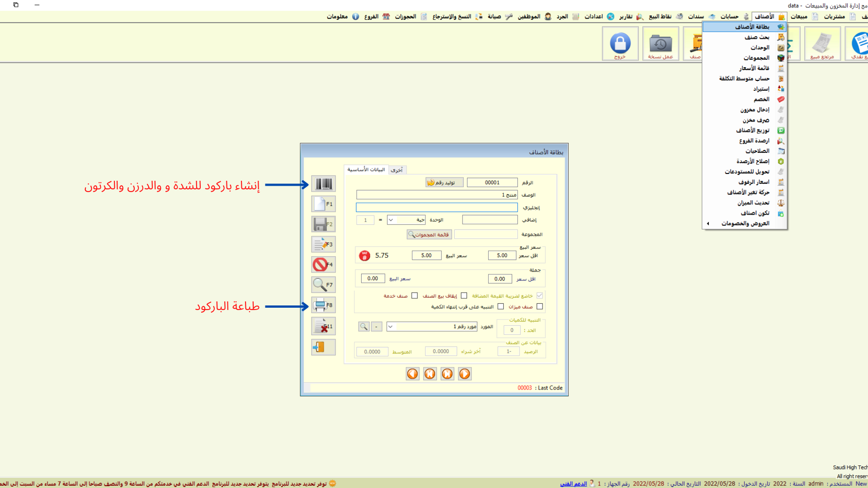Select بطاقة الأصناف menu entry
Viewport: 868px width, 488px height.
(x=745, y=27)
